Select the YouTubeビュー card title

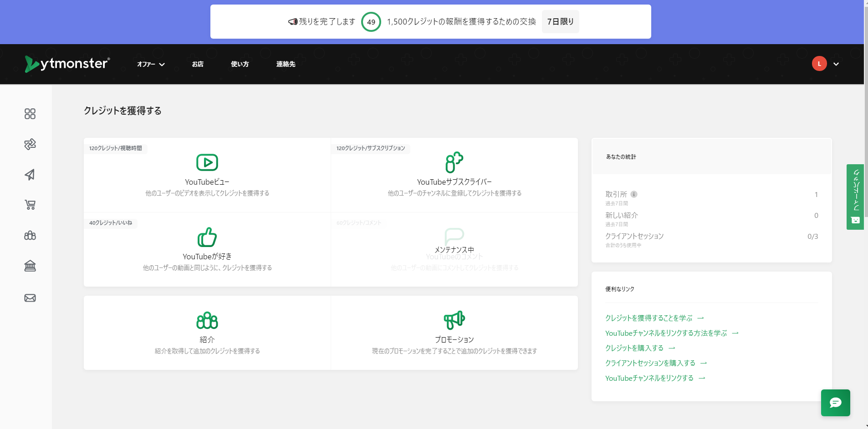click(207, 182)
